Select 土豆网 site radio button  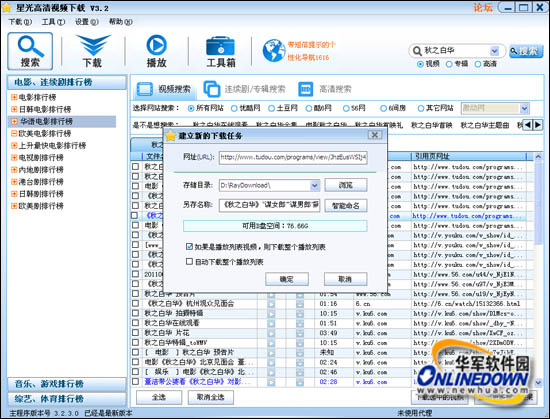pos(271,108)
